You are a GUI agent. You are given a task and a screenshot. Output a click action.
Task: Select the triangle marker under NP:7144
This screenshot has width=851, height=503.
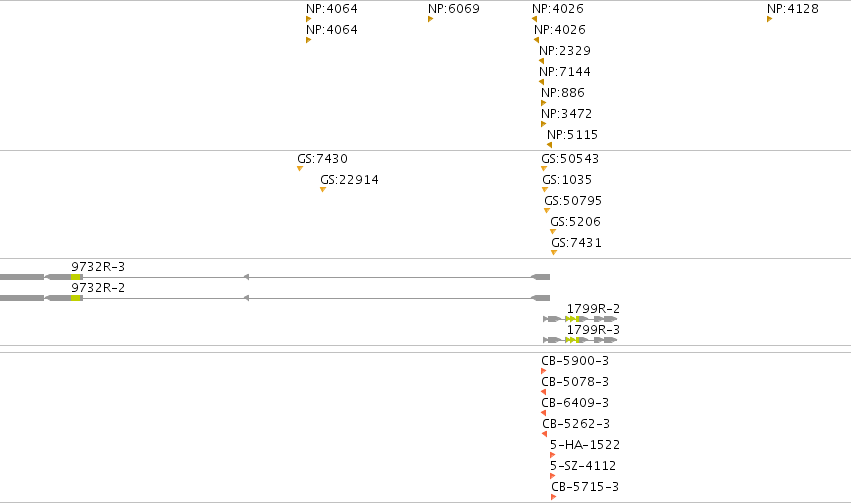541,82
